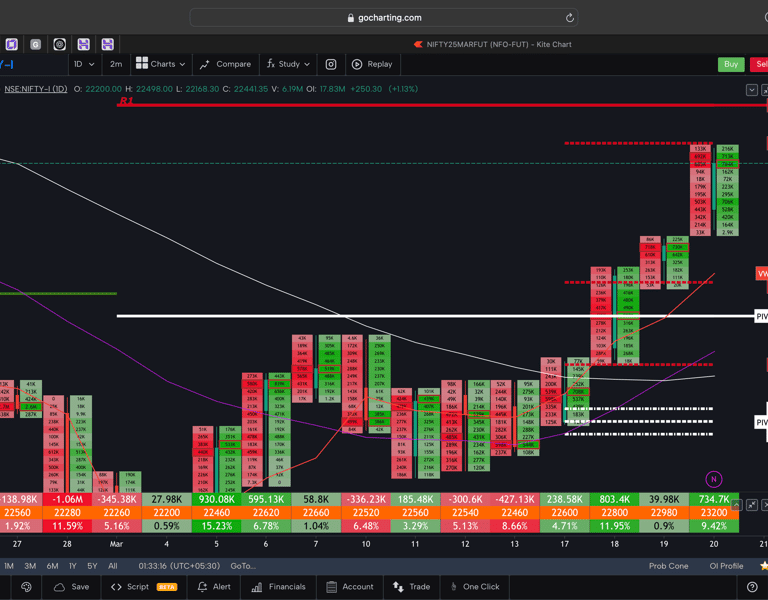The image size is (768, 600).
Task: Click the percentage 15.23% cell
Action: tap(216, 526)
